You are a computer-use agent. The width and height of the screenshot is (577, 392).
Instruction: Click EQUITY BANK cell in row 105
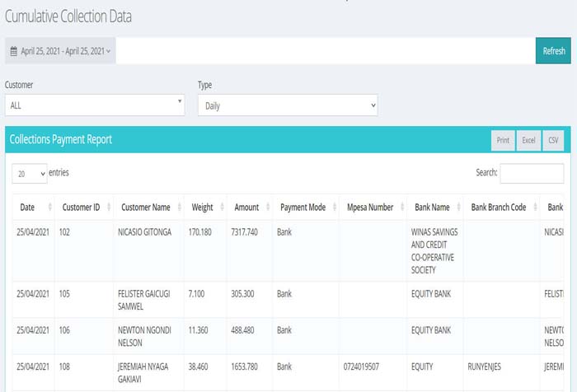[435, 300]
